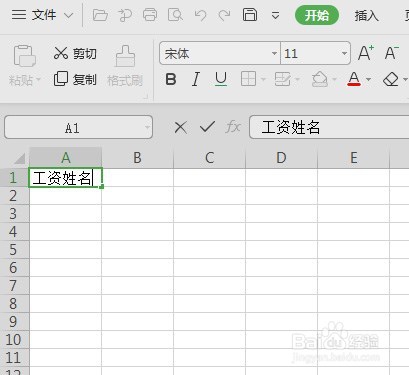Expand the 文件 dropdown chevron
This screenshot has width=409, height=375.
(68, 15)
